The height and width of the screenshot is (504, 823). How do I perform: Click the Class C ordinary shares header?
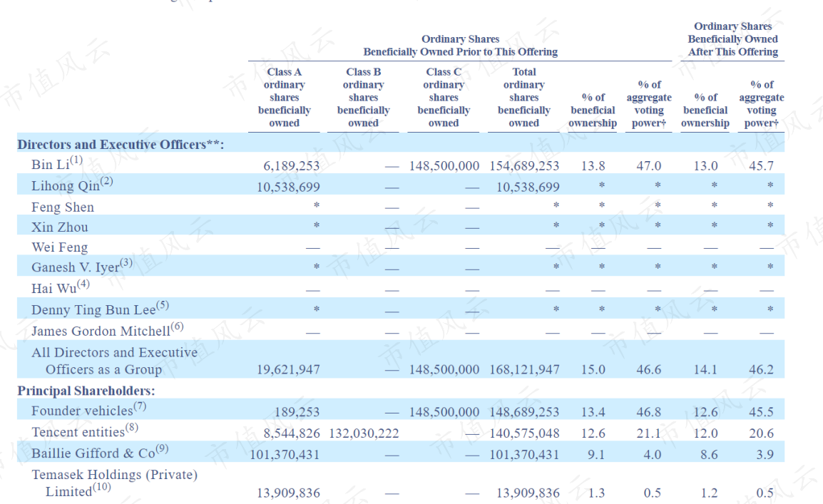click(444, 97)
